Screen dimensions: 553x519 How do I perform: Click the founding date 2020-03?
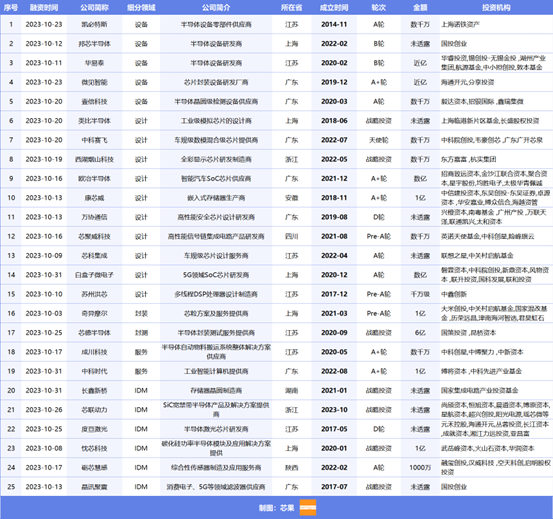pyautogui.click(x=334, y=102)
